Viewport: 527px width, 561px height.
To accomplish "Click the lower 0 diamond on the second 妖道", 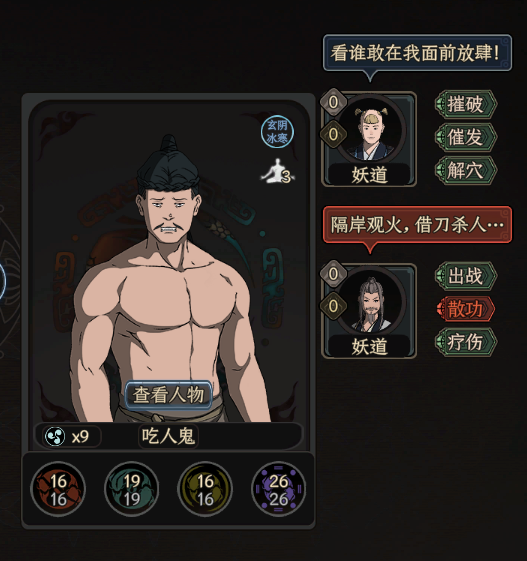I will 333,306.
